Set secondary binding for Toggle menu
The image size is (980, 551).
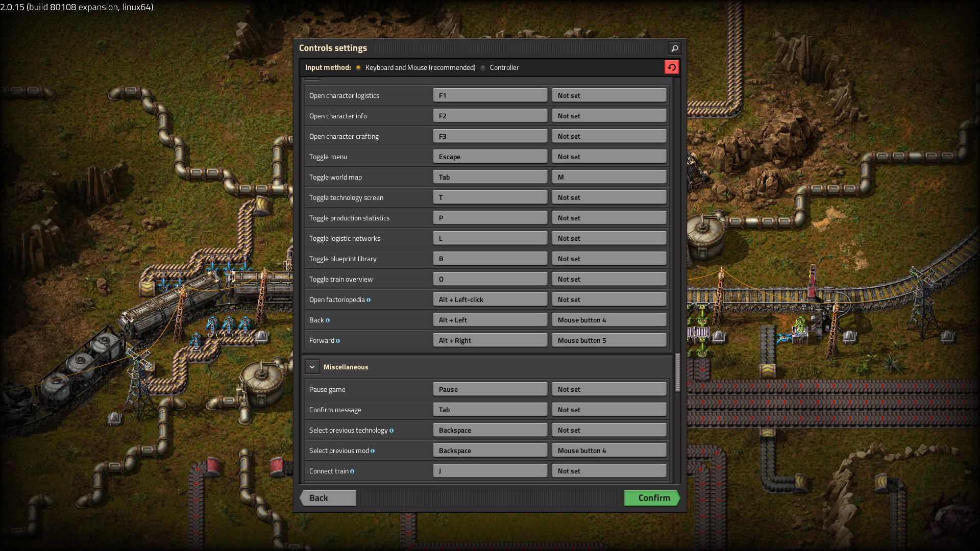coord(609,157)
